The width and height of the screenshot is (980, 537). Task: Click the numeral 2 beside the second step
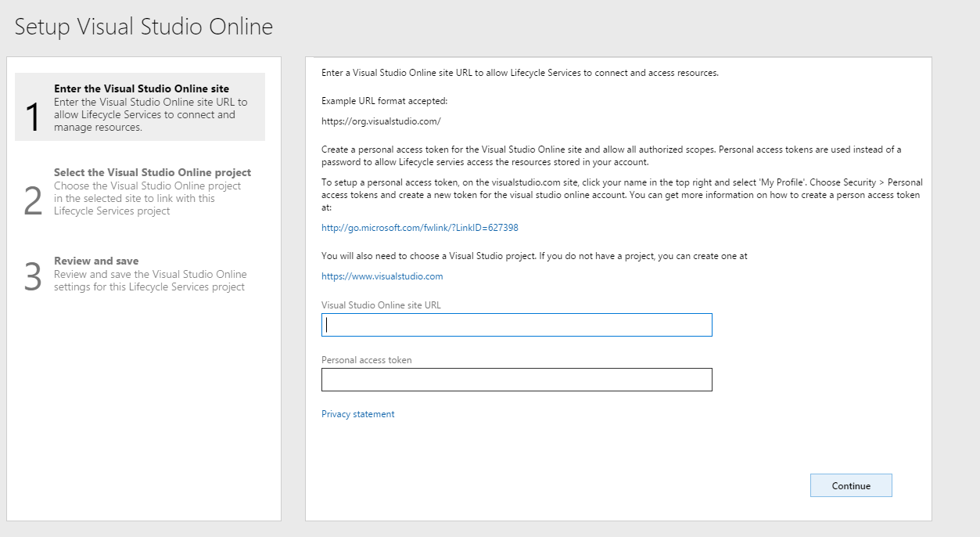click(32, 198)
